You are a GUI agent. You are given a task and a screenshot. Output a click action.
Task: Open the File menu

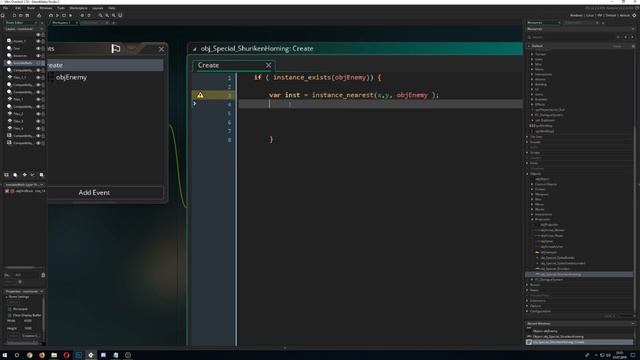[5, 8]
